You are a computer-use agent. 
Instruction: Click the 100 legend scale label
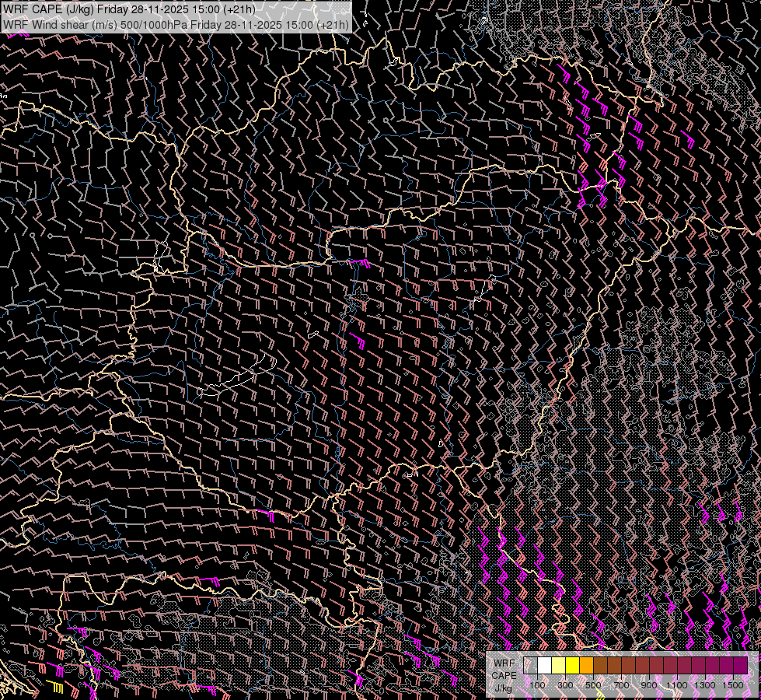(537, 685)
